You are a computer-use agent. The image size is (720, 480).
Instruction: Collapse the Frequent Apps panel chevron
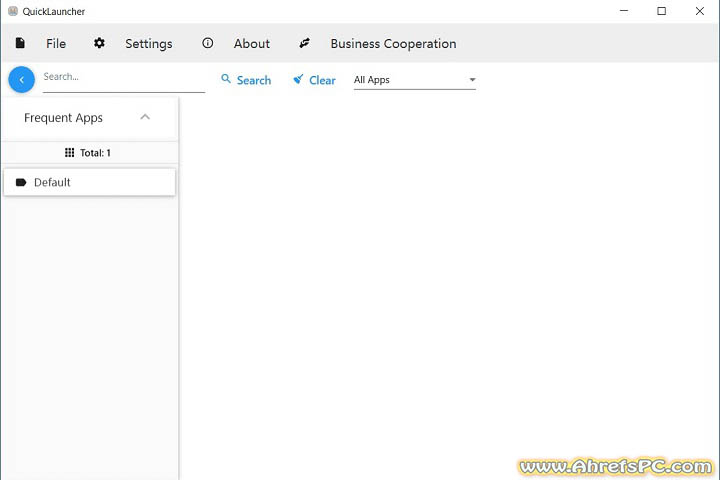(x=145, y=117)
